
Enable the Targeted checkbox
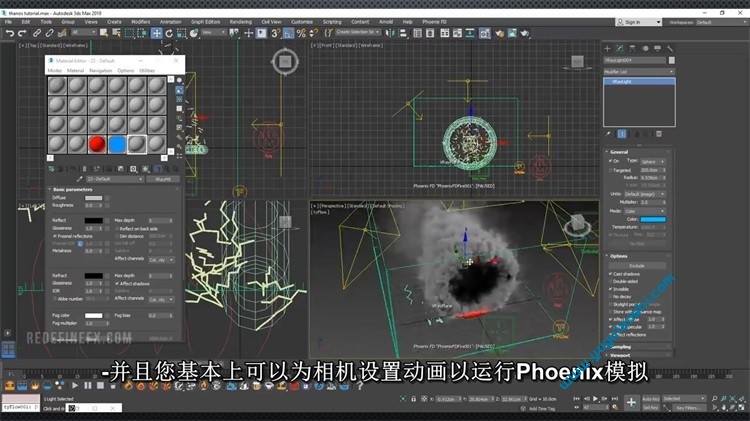(610, 170)
